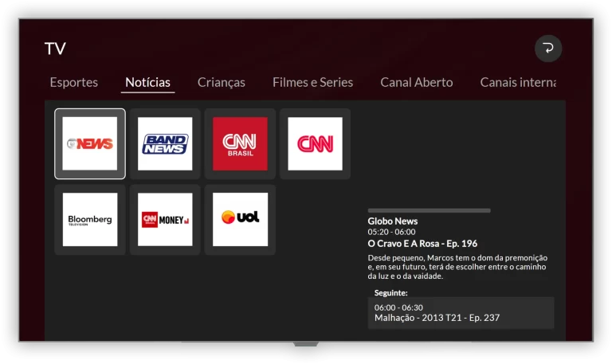Click the program progress bar
The height and width of the screenshot is (364, 612).
(429, 210)
